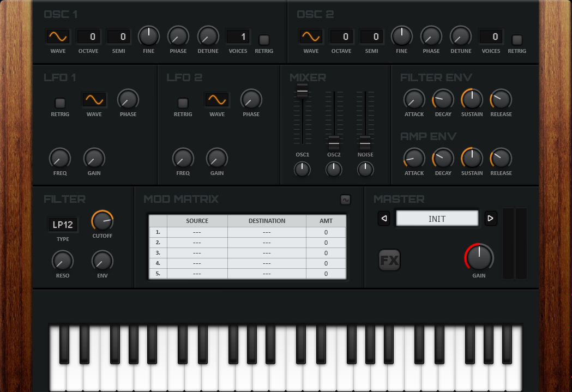Screen dimensions: 572x392
Task: Click the Amp Env sustain knob
Action: point(472,159)
